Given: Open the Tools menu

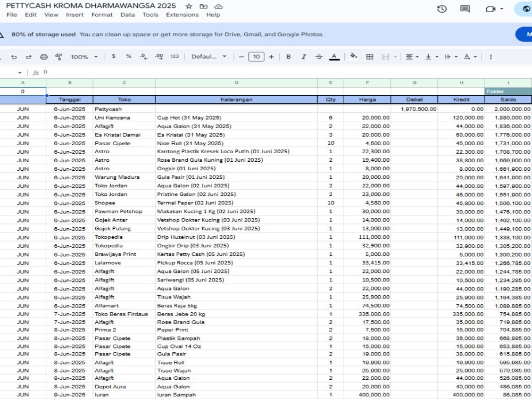Looking at the screenshot, I should tap(151, 14).
